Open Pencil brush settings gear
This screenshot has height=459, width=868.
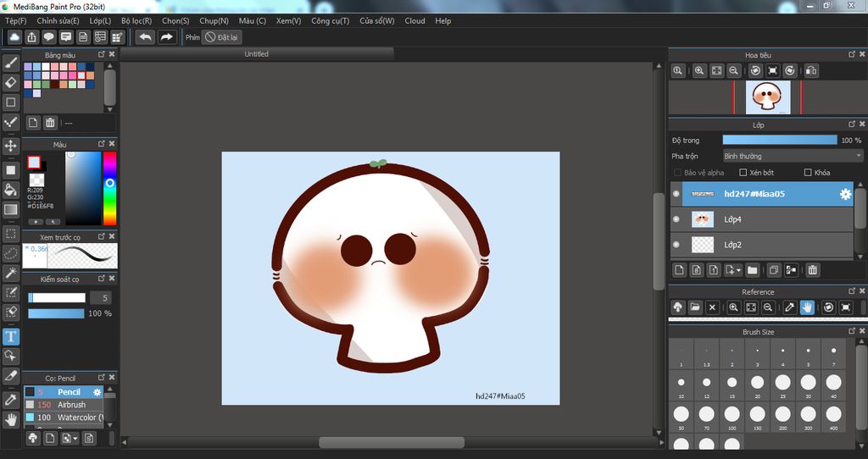[x=97, y=392]
